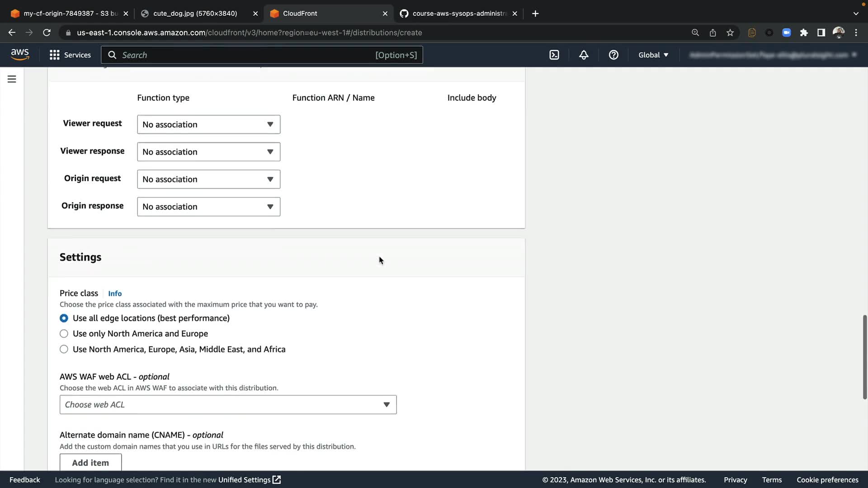Reload the page in the browser

(47, 33)
